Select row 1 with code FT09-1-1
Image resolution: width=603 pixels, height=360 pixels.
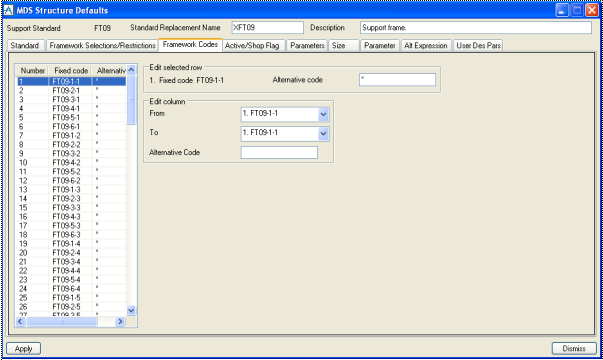pyautogui.click(x=71, y=81)
